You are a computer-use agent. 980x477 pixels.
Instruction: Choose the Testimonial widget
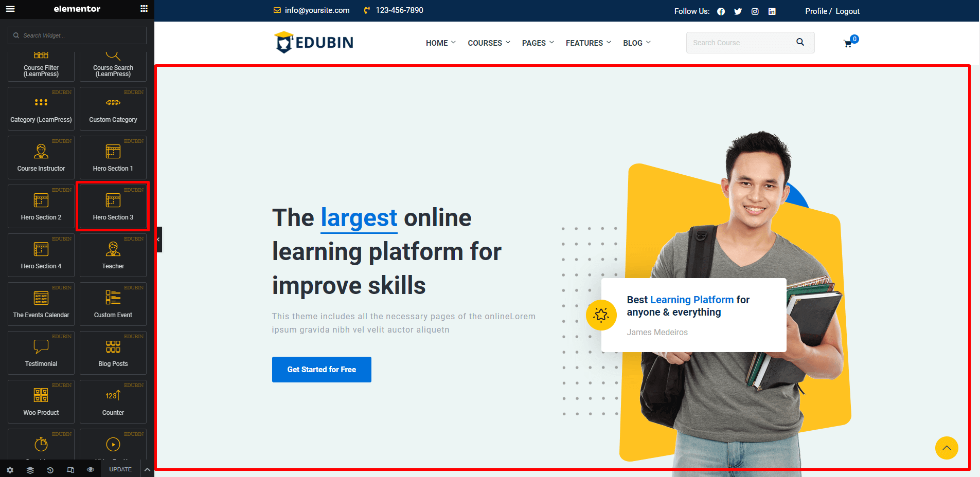tap(41, 353)
